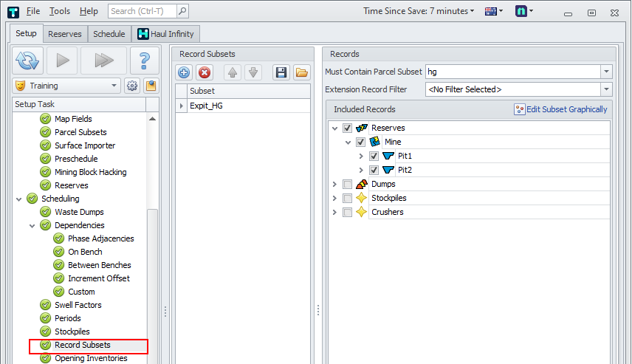Select the Expit_HG subset row
The image size is (632, 364).
pyautogui.click(x=243, y=106)
